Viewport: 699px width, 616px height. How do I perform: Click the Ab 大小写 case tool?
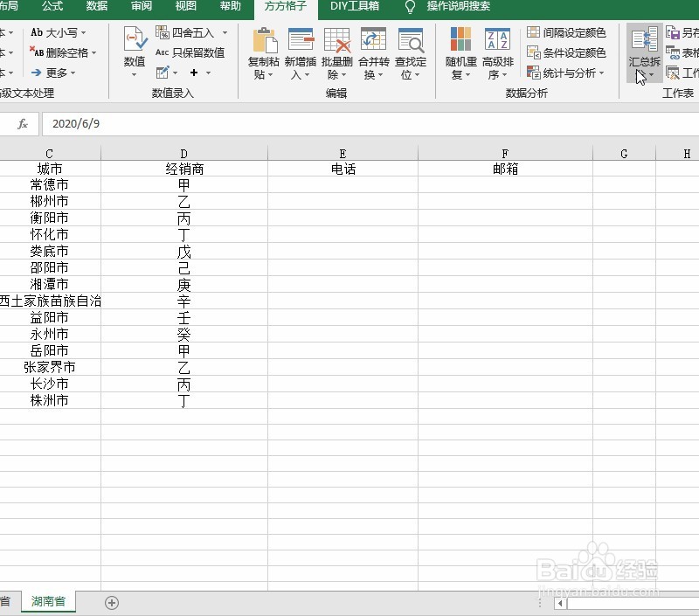(54, 32)
